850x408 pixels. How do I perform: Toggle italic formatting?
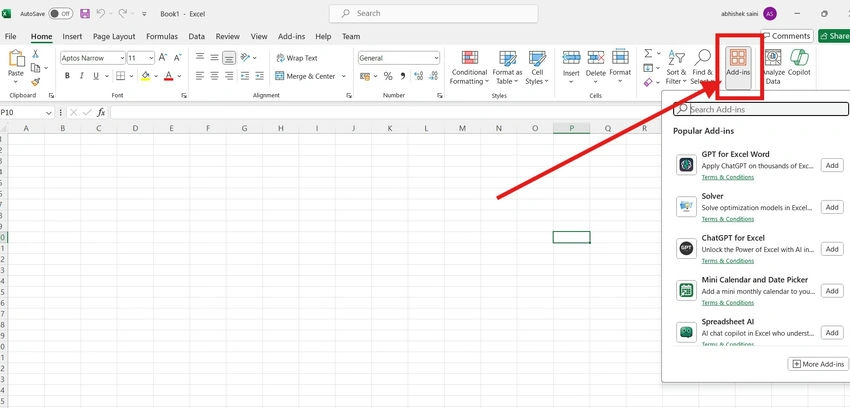click(x=82, y=76)
